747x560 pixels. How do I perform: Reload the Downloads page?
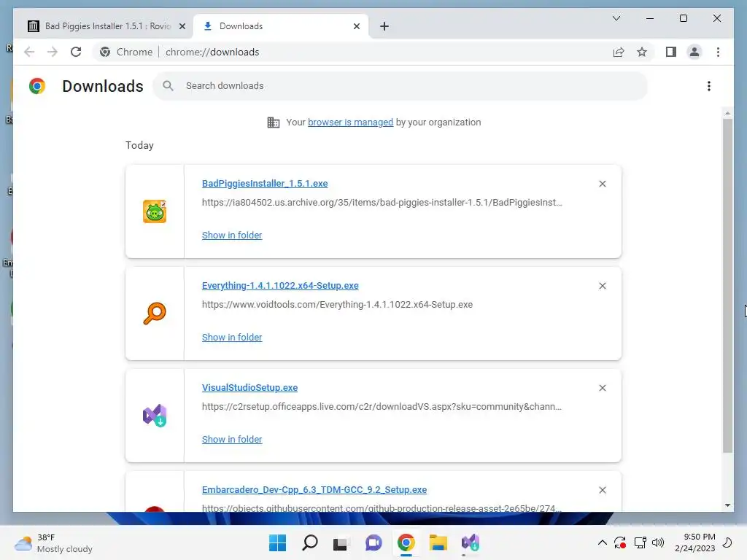click(x=76, y=52)
